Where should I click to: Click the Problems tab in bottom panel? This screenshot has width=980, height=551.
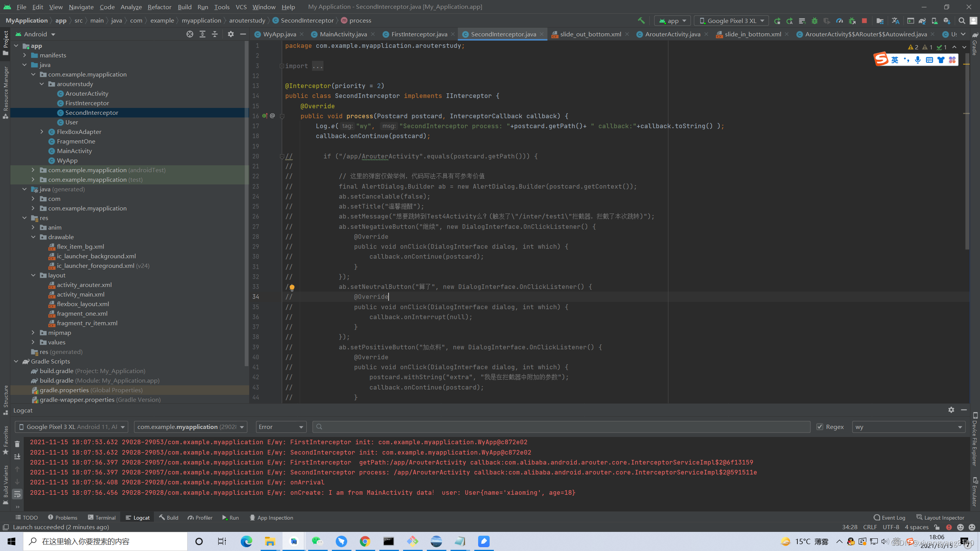pyautogui.click(x=65, y=517)
